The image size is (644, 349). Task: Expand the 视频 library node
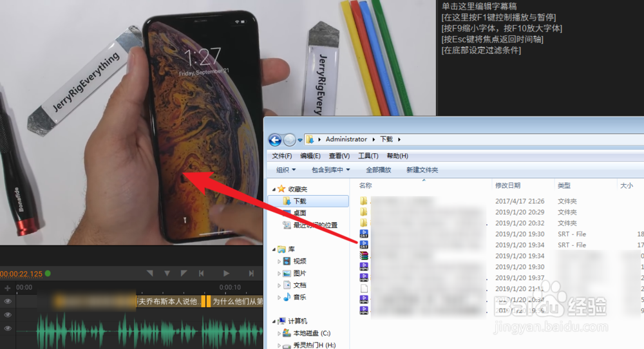click(x=279, y=261)
